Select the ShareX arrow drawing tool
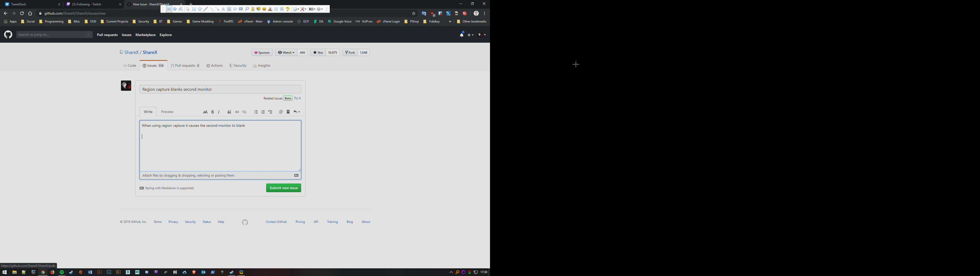 (217, 9)
